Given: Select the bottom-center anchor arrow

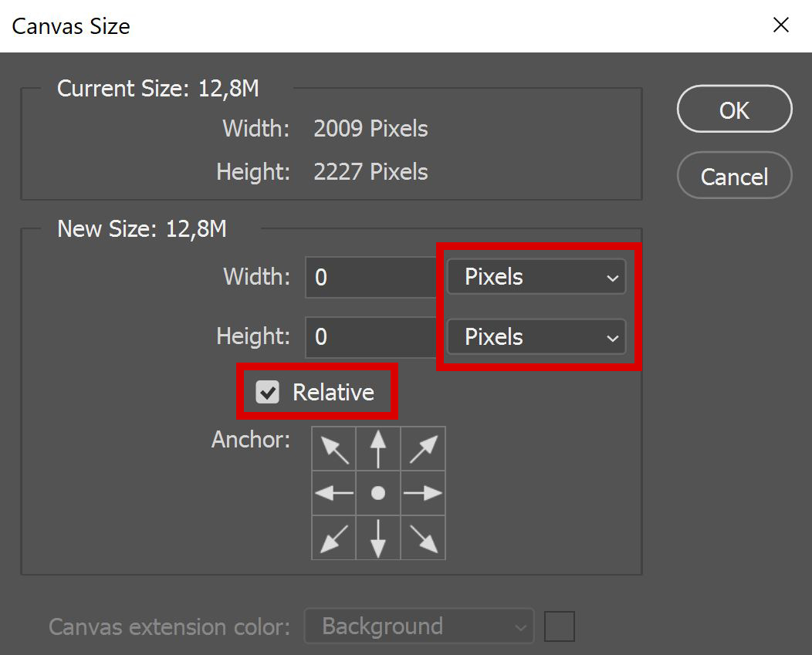Looking at the screenshot, I should pyautogui.click(x=378, y=538).
